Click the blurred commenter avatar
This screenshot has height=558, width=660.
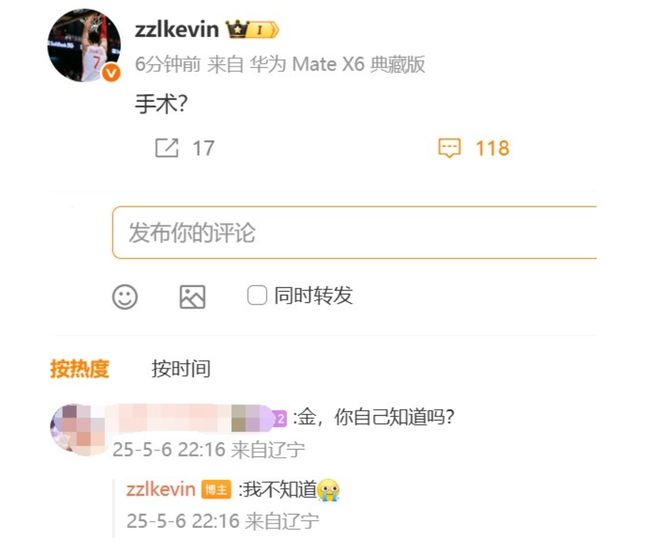[78, 430]
